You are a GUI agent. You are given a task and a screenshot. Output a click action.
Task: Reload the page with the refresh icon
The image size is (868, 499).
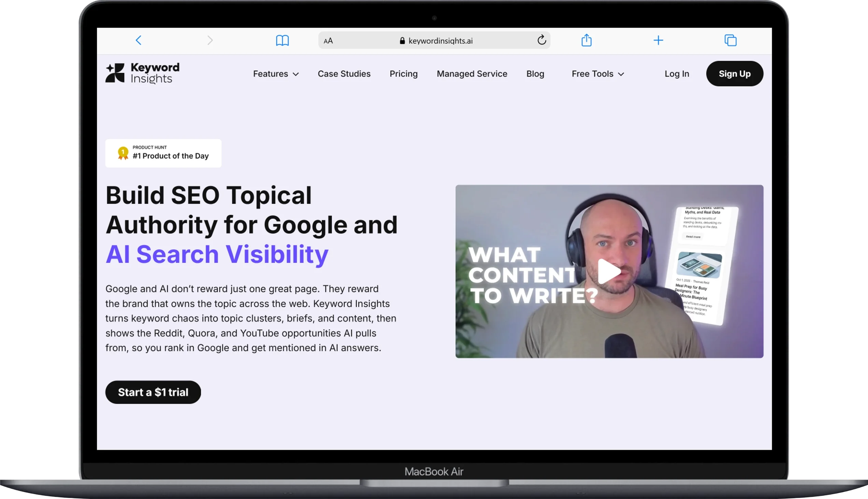point(541,40)
